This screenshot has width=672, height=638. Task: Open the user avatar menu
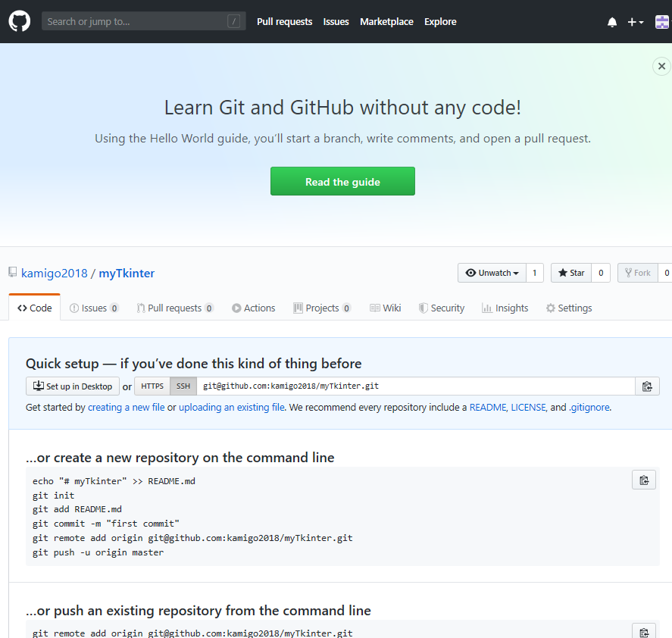click(x=663, y=22)
